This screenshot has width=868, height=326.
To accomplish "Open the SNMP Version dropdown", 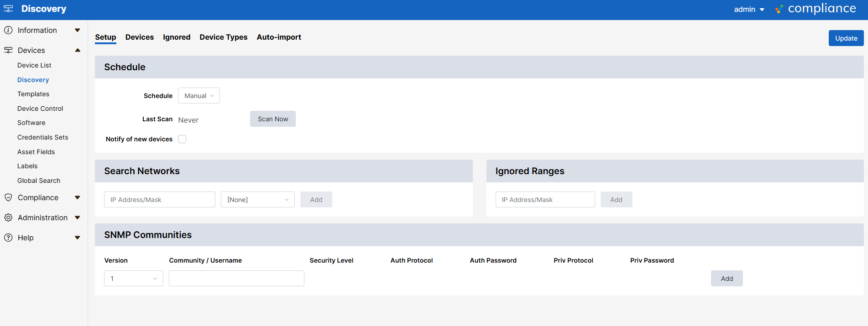I will [x=133, y=279].
